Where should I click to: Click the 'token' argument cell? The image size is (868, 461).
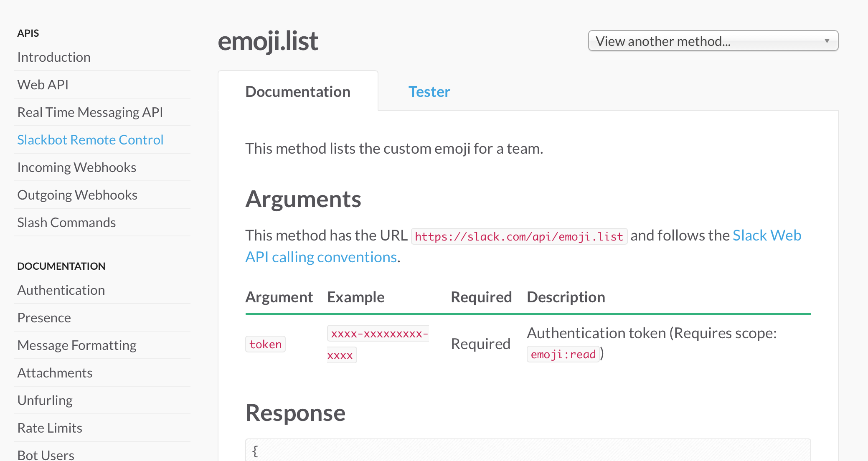click(265, 344)
